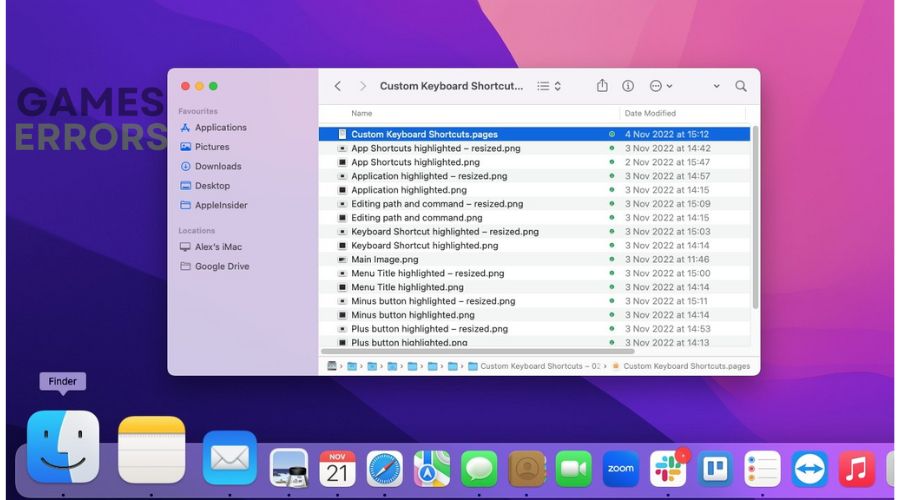Select Menu Title highlighted – resized.png

click(x=534, y=273)
